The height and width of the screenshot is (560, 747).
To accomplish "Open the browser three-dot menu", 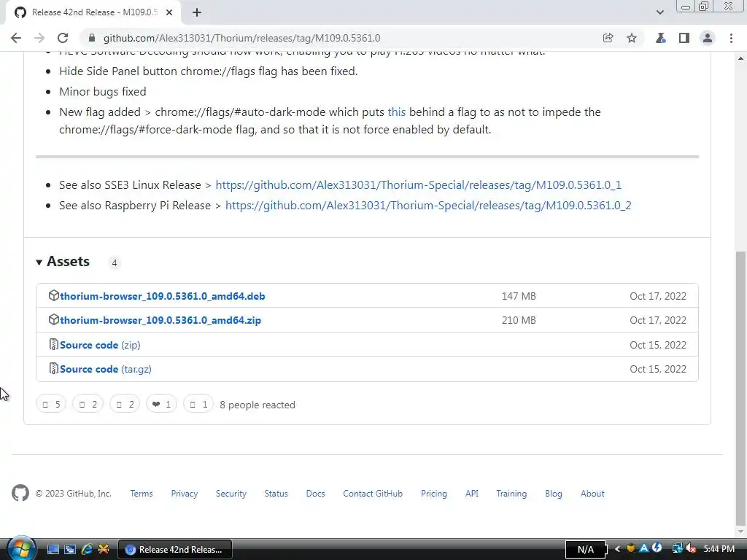I will click(731, 38).
